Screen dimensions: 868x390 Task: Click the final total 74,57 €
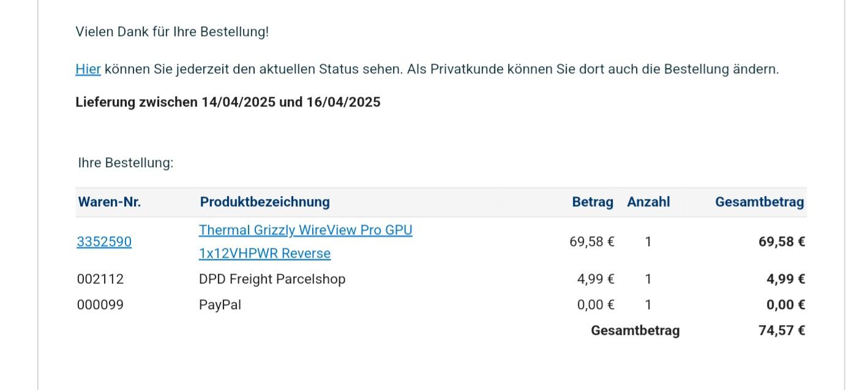point(781,331)
